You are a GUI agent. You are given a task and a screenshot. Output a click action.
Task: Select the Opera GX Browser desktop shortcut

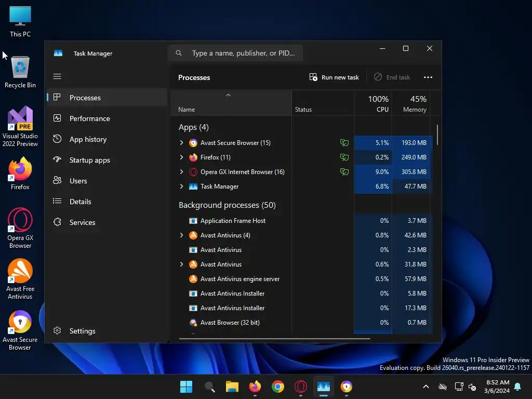pos(20,228)
